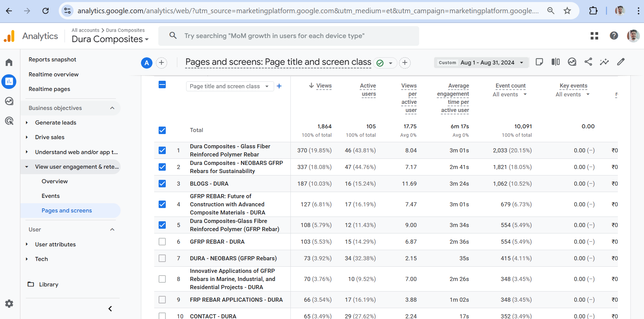Add filter using plus circle beside title
The height and width of the screenshot is (319, 644).
(405, 63)
